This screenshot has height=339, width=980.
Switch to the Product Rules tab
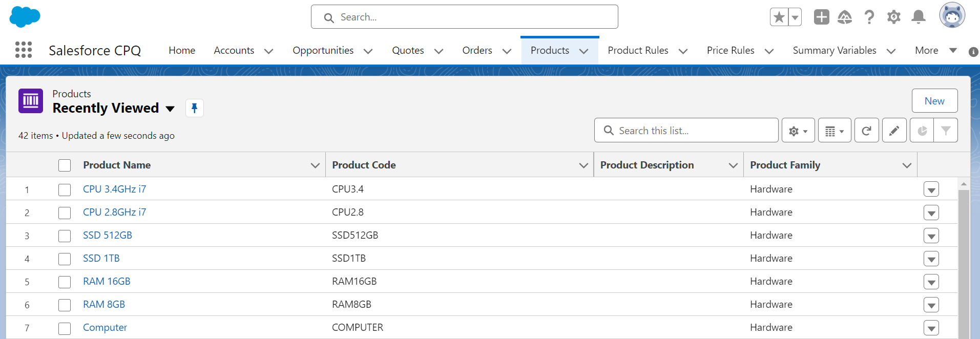638,50
